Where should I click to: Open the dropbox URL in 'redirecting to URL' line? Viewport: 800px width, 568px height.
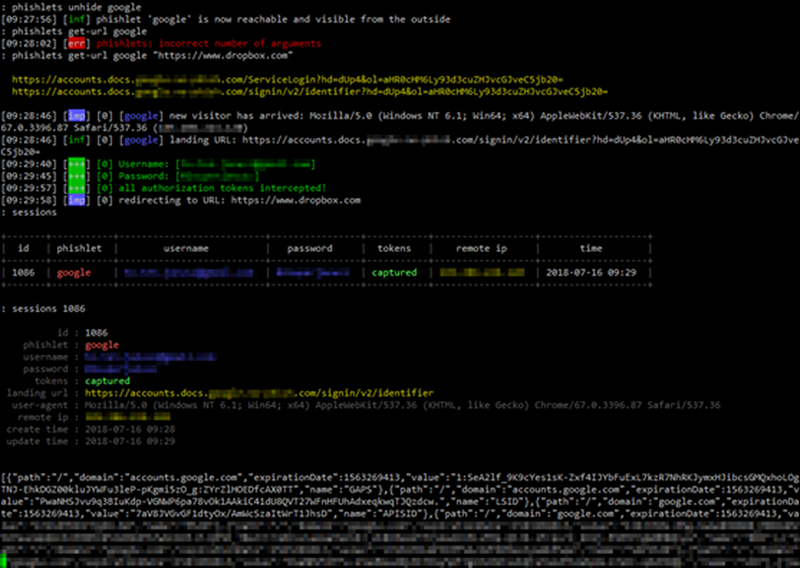pyautogui.click(x=296, y=200)
